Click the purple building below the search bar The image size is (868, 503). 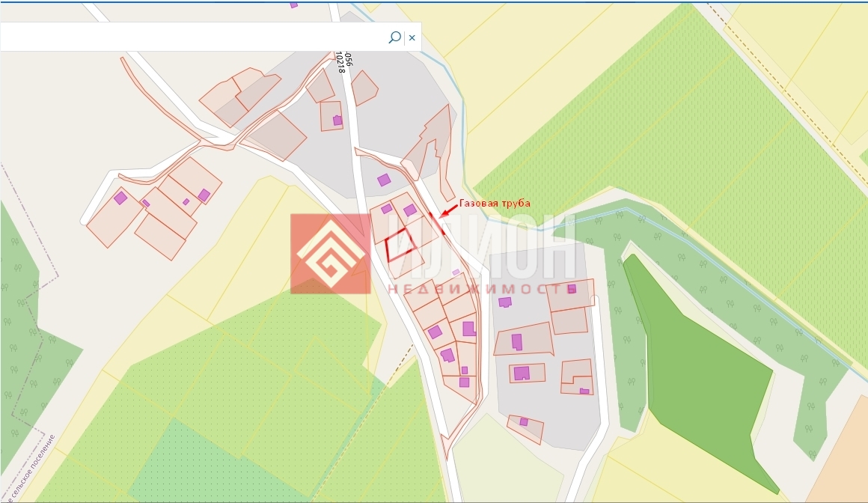[x=337, y=120]
